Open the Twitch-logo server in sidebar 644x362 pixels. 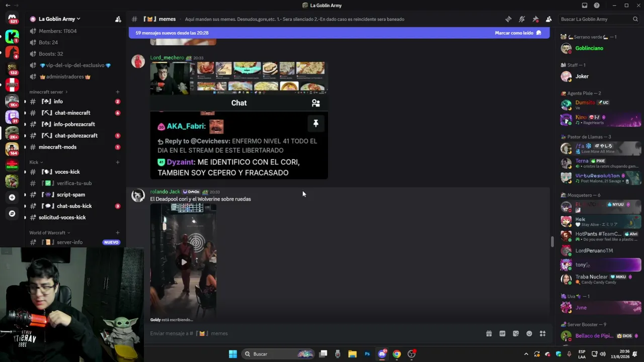coord(12,117)
